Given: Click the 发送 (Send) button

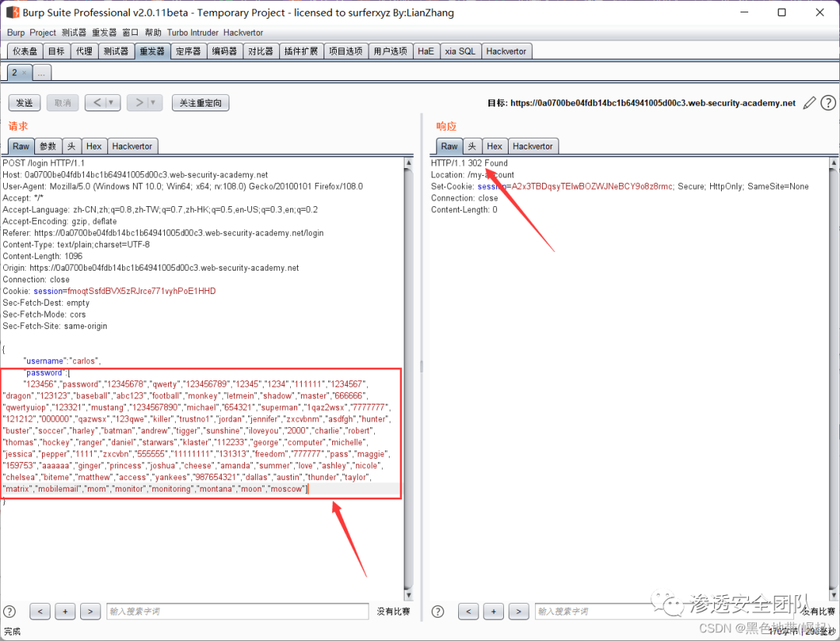Looking at the screenshot, I should [25, 103].
